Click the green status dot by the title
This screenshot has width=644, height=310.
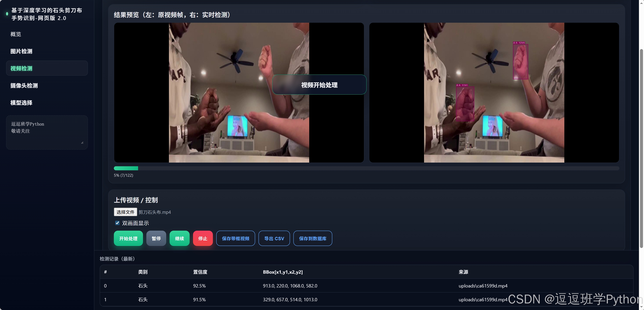[7, 14]
